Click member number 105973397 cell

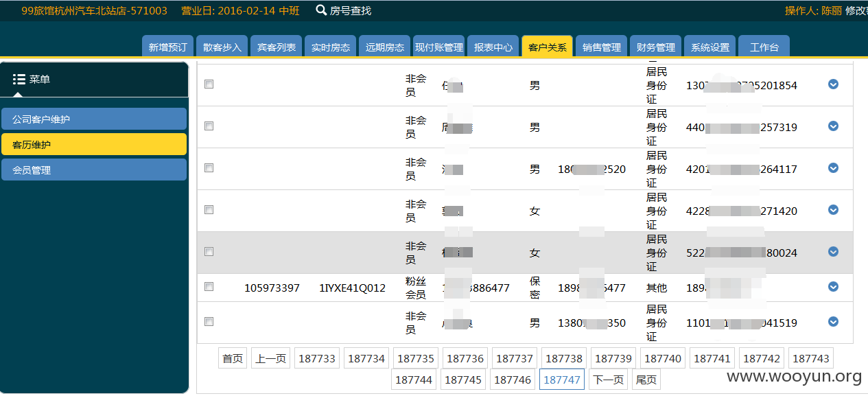pyautogui.click(x=272, y=288)
